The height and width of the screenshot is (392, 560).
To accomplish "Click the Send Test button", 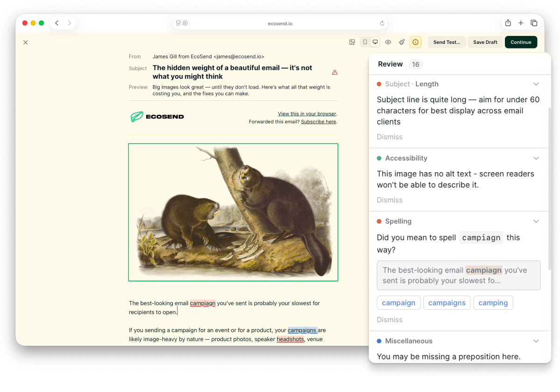I will tap(447, 42).
